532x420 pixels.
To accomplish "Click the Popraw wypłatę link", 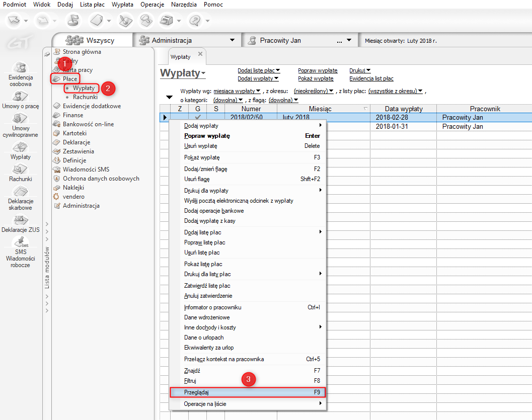I will pos(318,70).
